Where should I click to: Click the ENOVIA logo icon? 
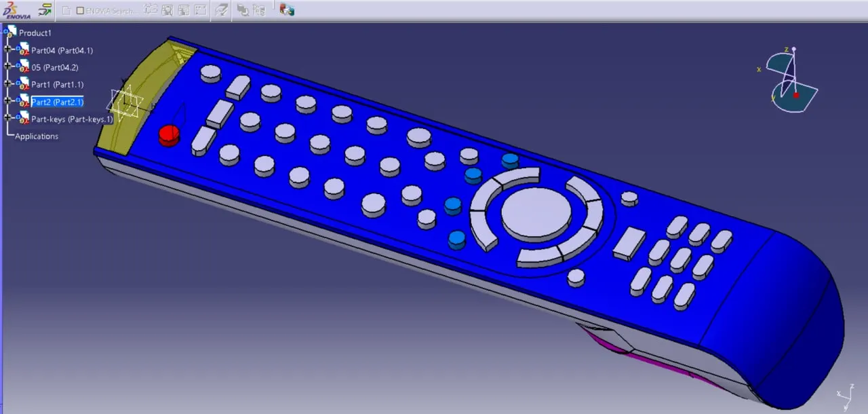[16, 10]
